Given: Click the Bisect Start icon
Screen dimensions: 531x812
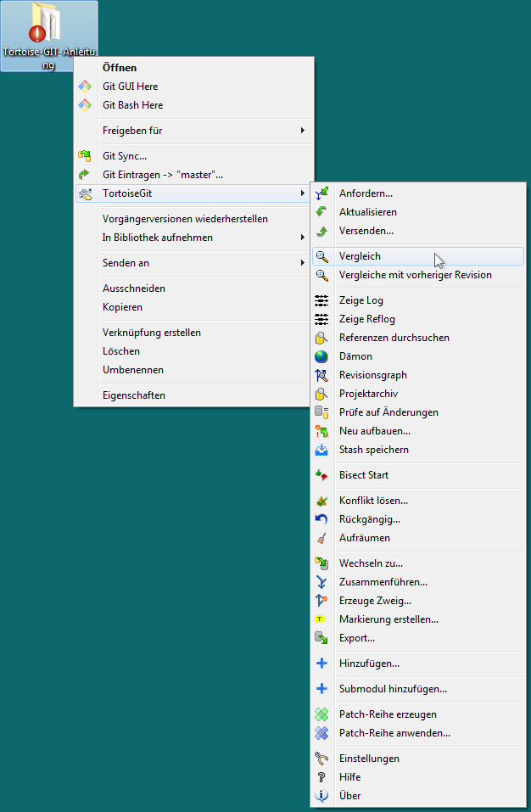Looking at the screenshot, I should [321, 475].
